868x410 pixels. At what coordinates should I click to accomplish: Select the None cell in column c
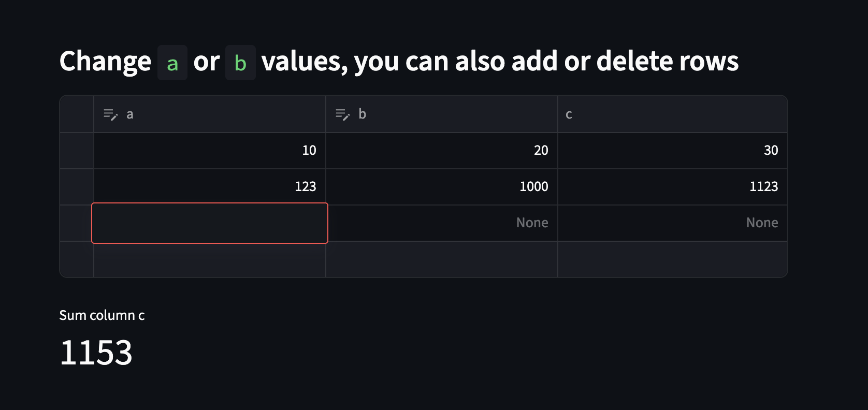coord(673,223)
